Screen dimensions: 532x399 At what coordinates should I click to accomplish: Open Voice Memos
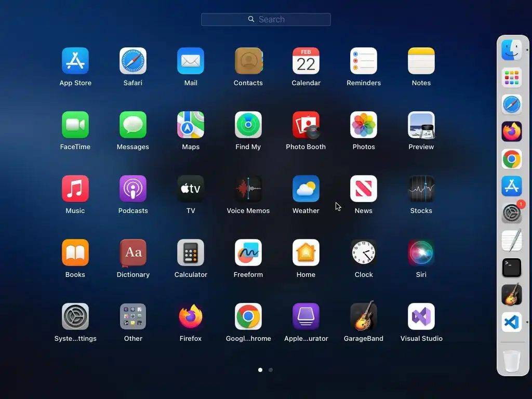tap(248, 189)
